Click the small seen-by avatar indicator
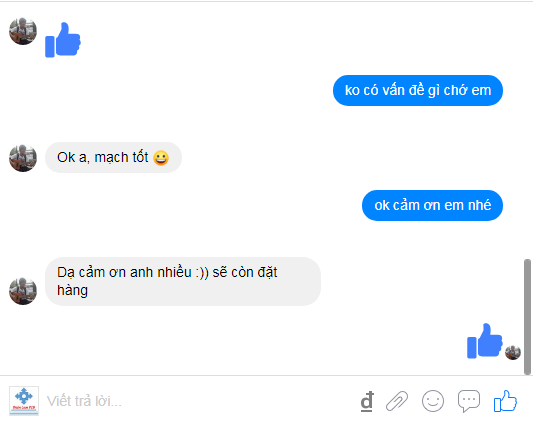 [513, 352]
